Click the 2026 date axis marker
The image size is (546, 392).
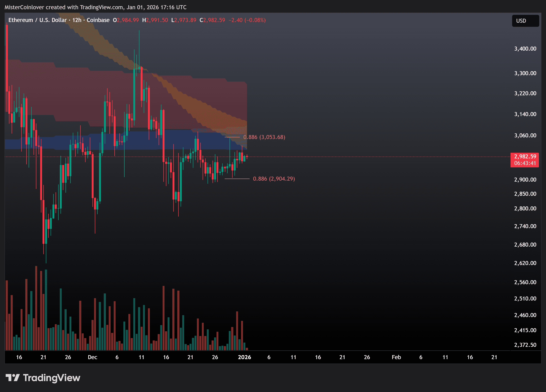point(244,357)
